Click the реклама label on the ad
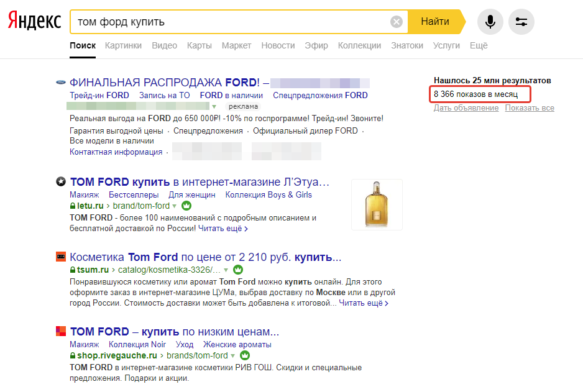Image resolution: width=583 pixels, height=392 pixels. 243,107
